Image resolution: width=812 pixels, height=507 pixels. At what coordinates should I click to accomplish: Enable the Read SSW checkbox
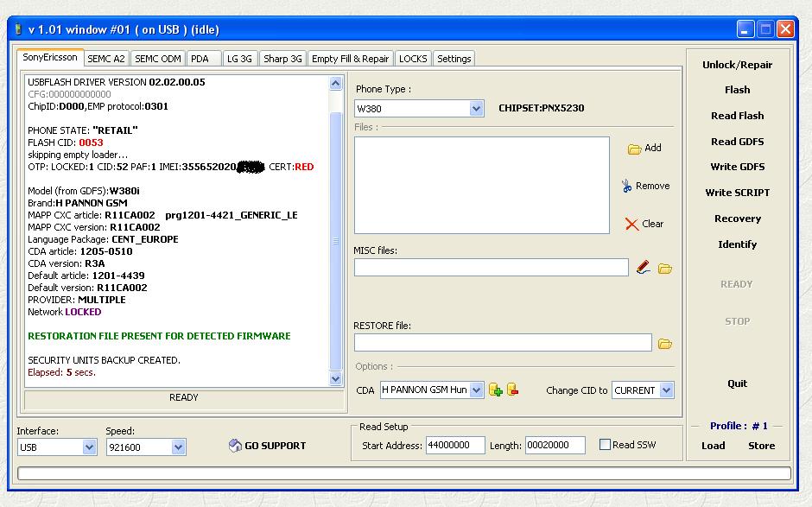[605, 444]
